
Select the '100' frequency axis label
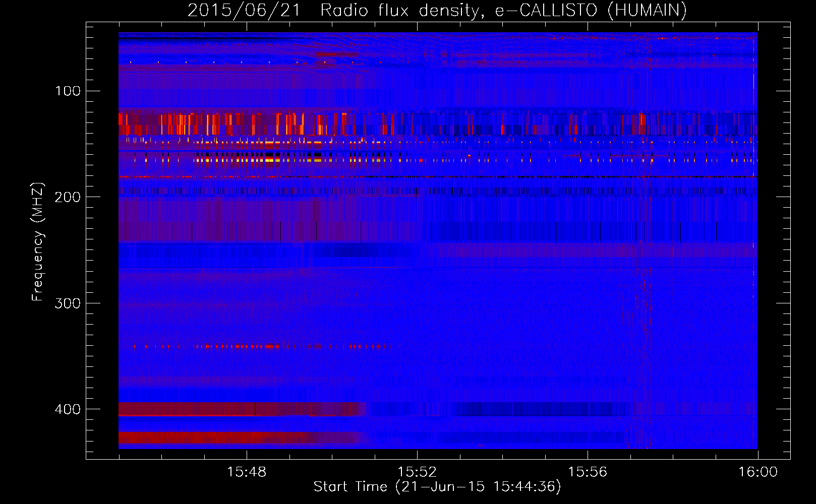coord(68,91)
